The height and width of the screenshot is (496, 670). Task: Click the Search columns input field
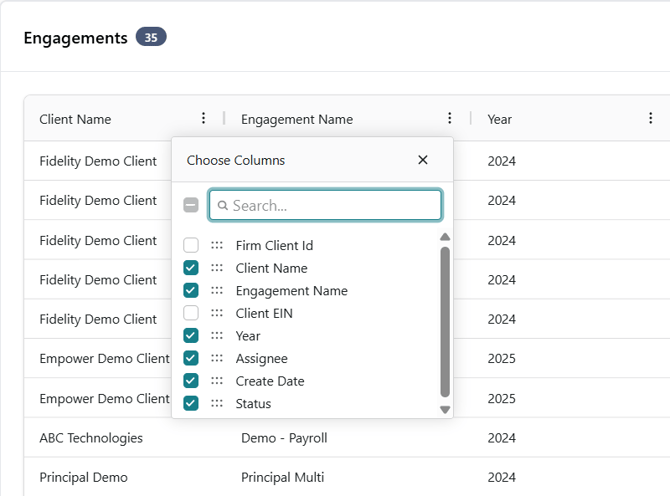pos(325,205)
